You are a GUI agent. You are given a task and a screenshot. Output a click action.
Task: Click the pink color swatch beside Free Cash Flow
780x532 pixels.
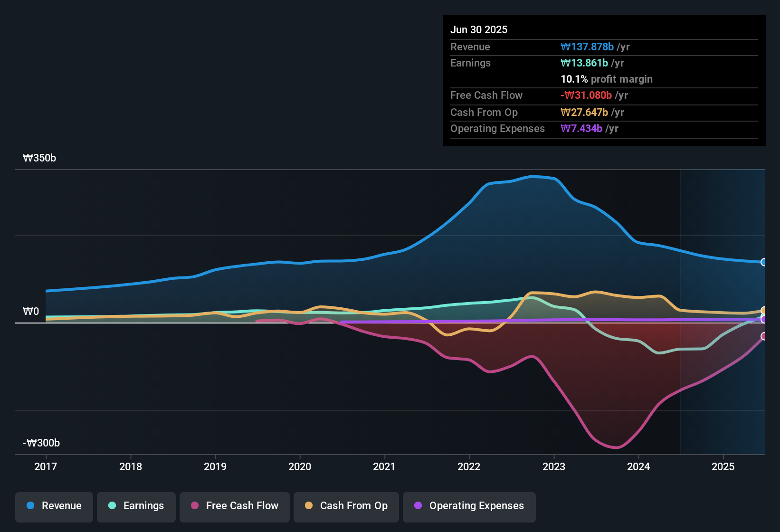point(194,506)
